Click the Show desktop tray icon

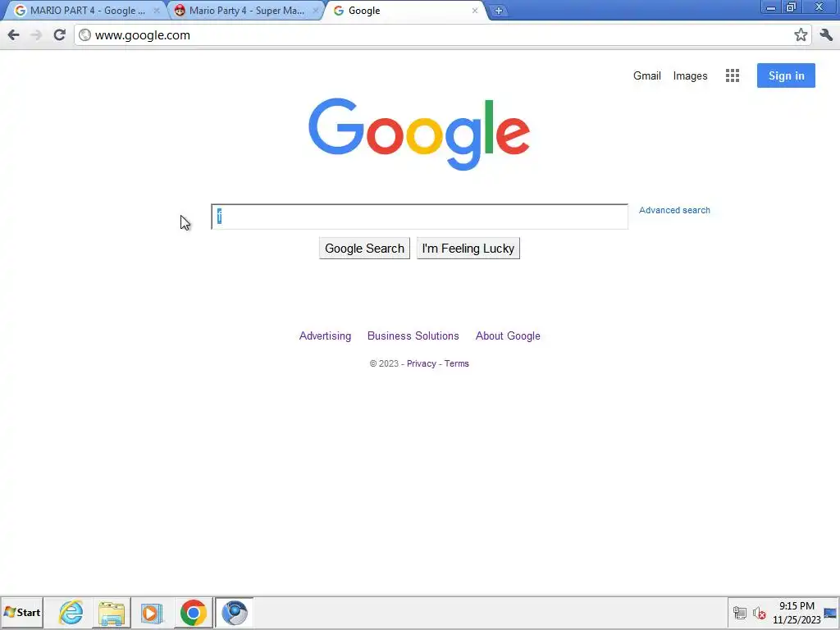click(x=830, y=613)
